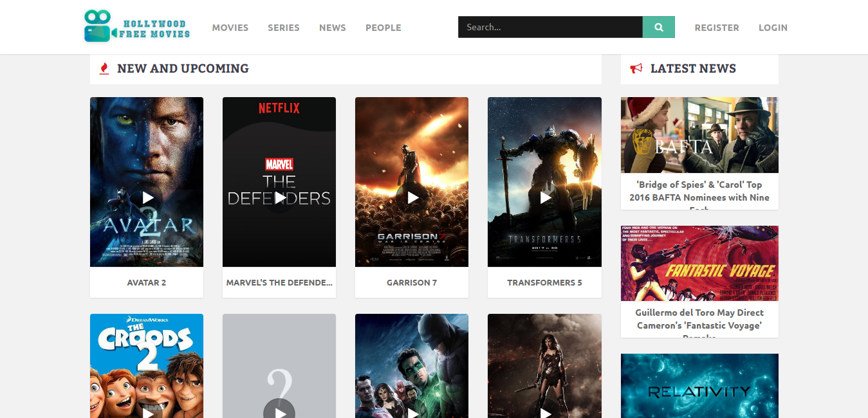Click the green search magnifier button

658,27
